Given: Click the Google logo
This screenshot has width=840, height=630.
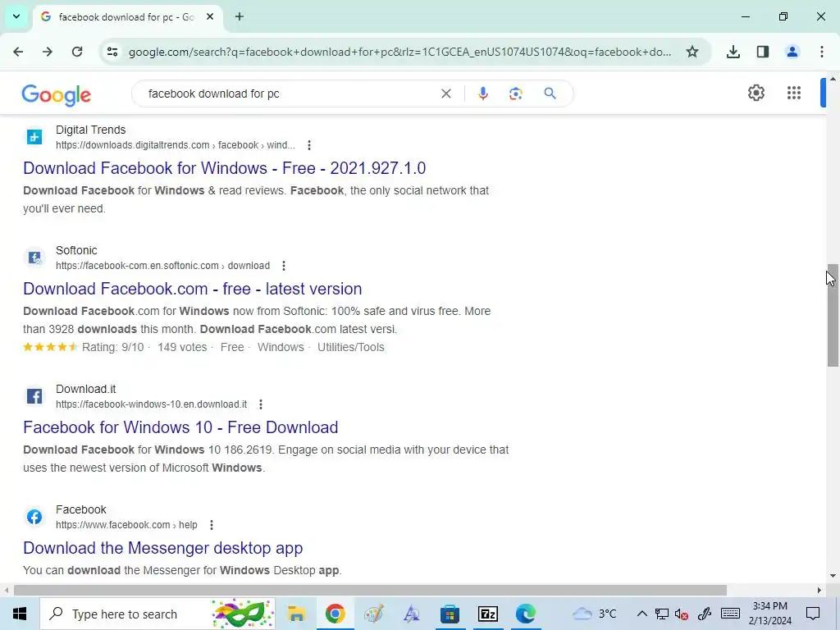Looking at the screenshot, I should click(x=57, y=95).
